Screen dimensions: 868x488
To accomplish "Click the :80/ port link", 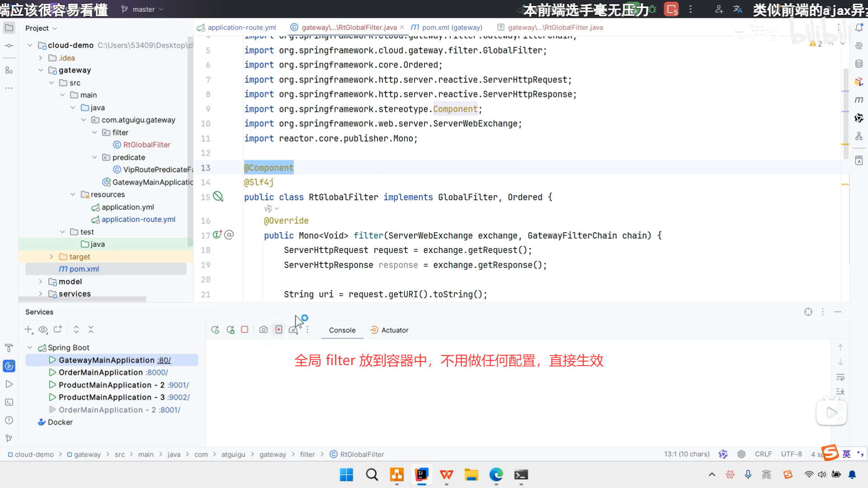I will click(164, 360).
